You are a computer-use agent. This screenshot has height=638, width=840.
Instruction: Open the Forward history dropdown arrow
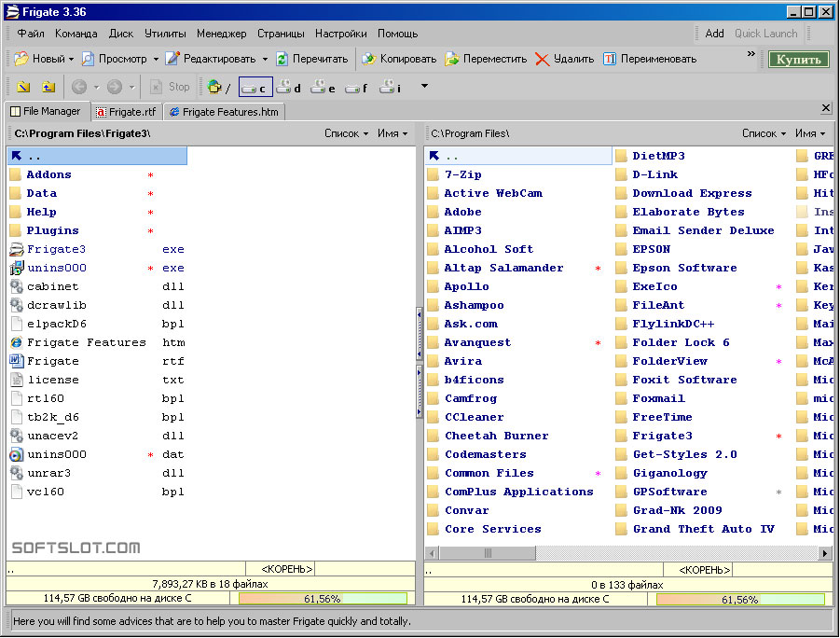coord(131,87)
